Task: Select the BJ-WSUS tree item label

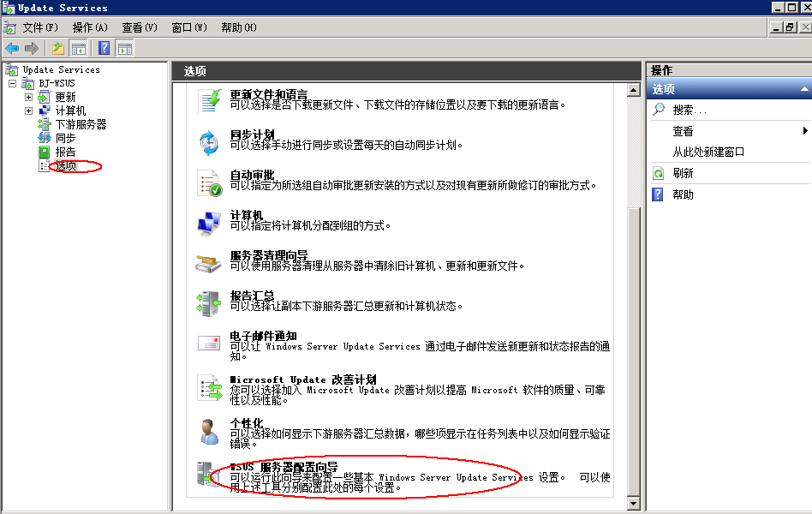Action: click(57, 83)
